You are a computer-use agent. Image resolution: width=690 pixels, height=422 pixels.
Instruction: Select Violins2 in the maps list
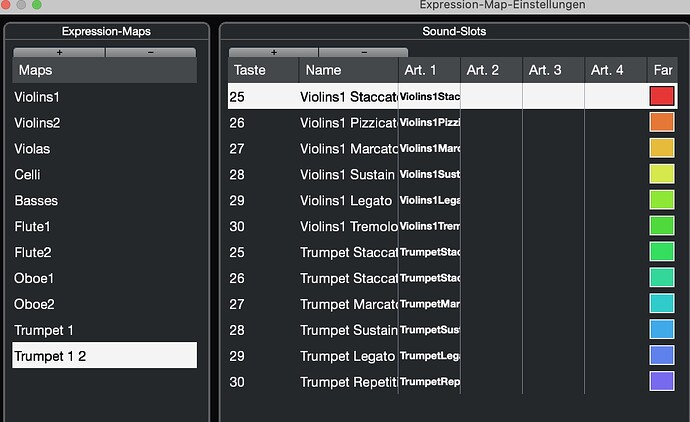point(37,123)
